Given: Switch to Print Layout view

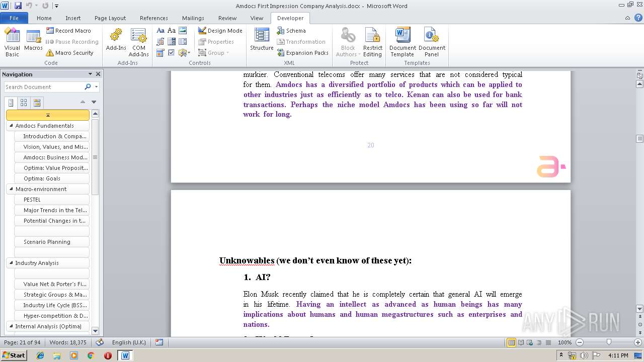Looking at the screenshot, I should [512, 342].
